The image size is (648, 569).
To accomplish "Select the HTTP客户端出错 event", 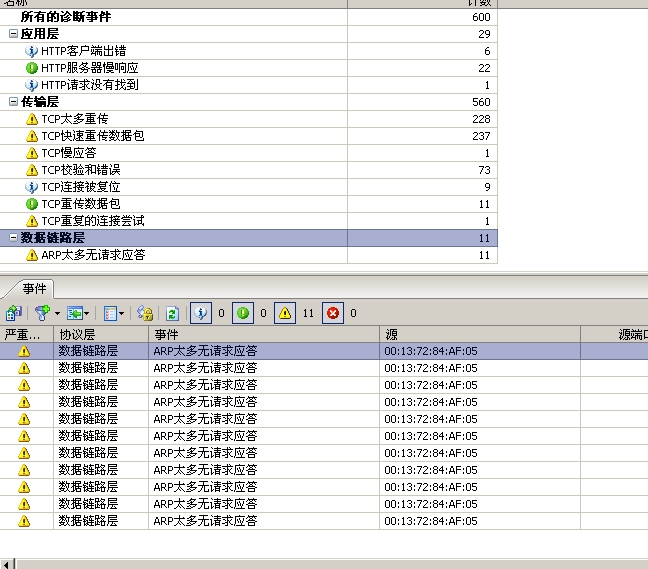I will pyautogui.click(x=248, y=51).
